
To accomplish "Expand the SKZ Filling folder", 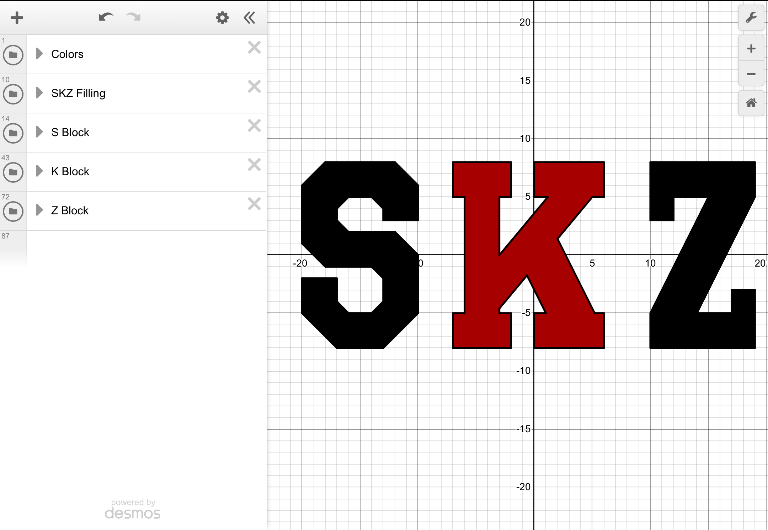I will (x=40, y=93).
